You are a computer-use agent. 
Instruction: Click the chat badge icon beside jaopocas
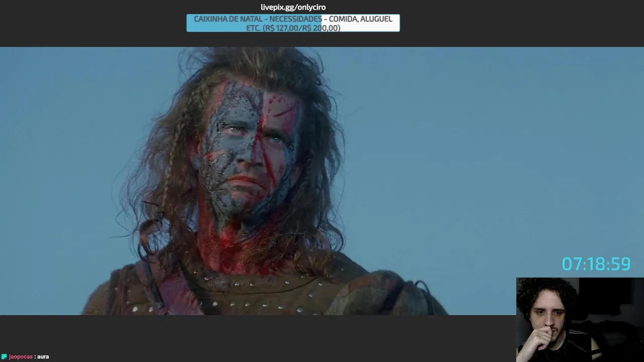[4, 356]
